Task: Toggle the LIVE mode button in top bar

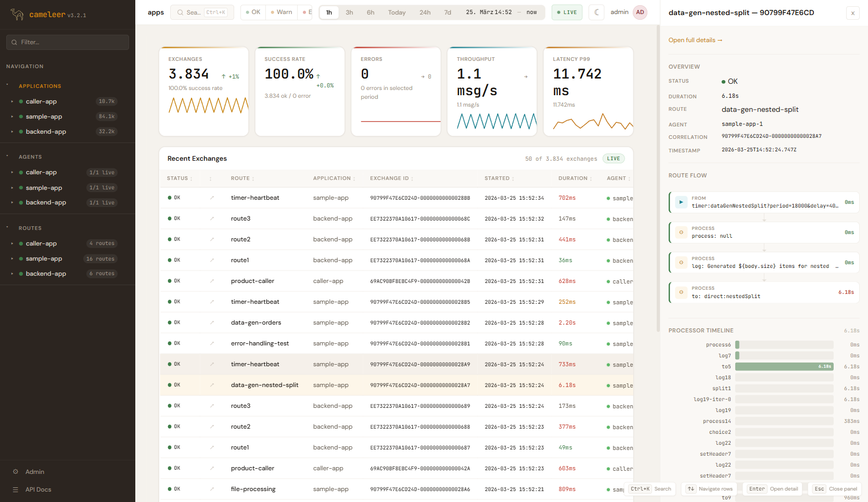Action: [x=567, y=12]
